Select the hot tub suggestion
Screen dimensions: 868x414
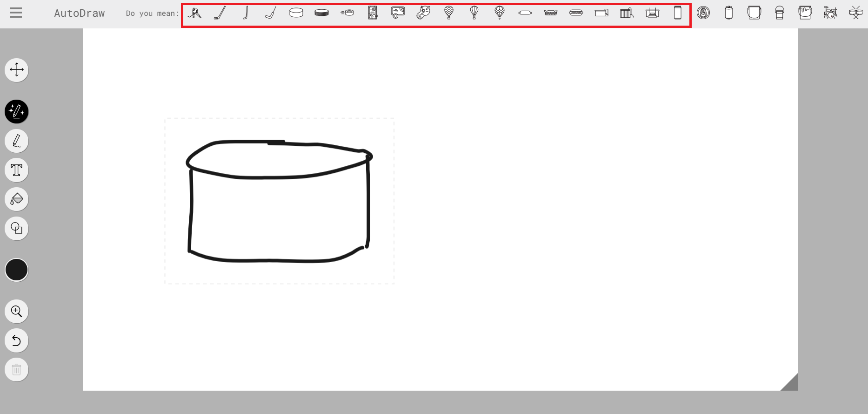point(653,13)
